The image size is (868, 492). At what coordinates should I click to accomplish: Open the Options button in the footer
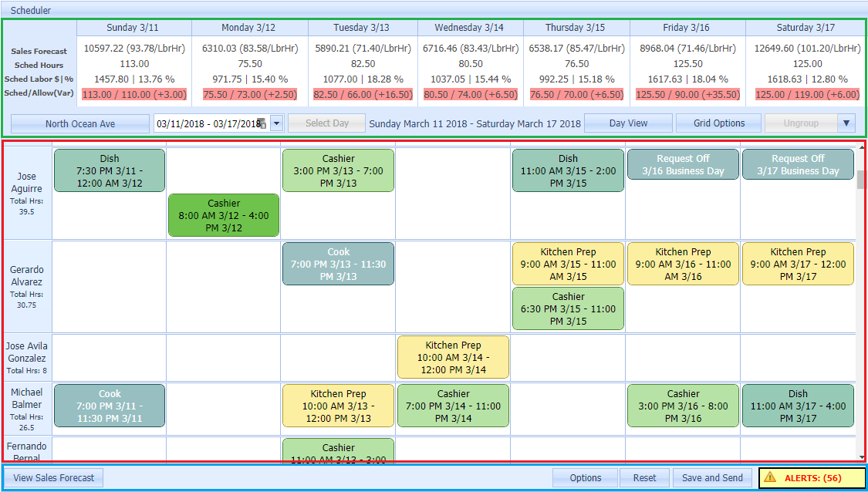(585, 478)
